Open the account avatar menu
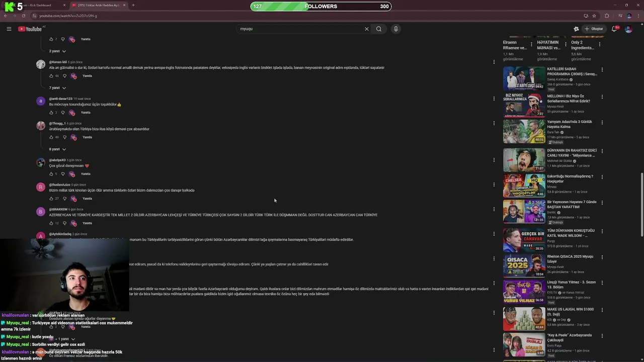Screen dimensions: 644x362 coord(628,29)
